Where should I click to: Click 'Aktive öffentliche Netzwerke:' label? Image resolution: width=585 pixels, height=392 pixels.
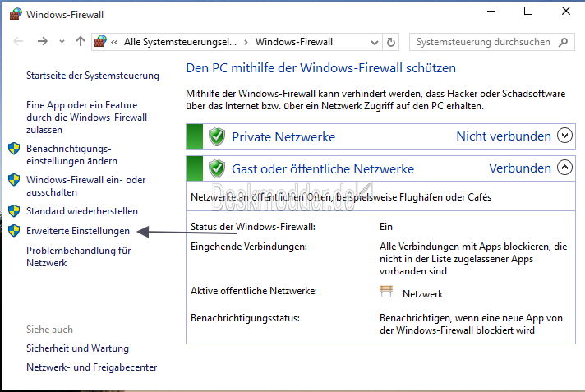[254, 291]
